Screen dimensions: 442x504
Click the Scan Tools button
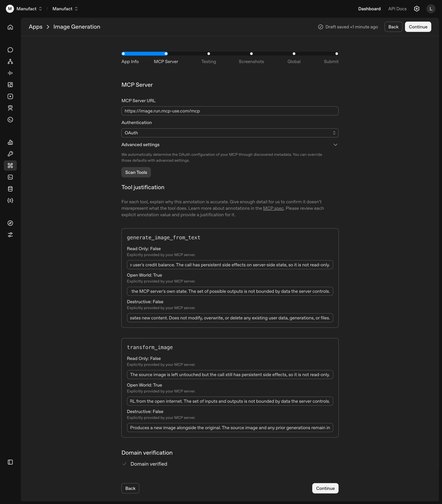[x=136, y=172]
